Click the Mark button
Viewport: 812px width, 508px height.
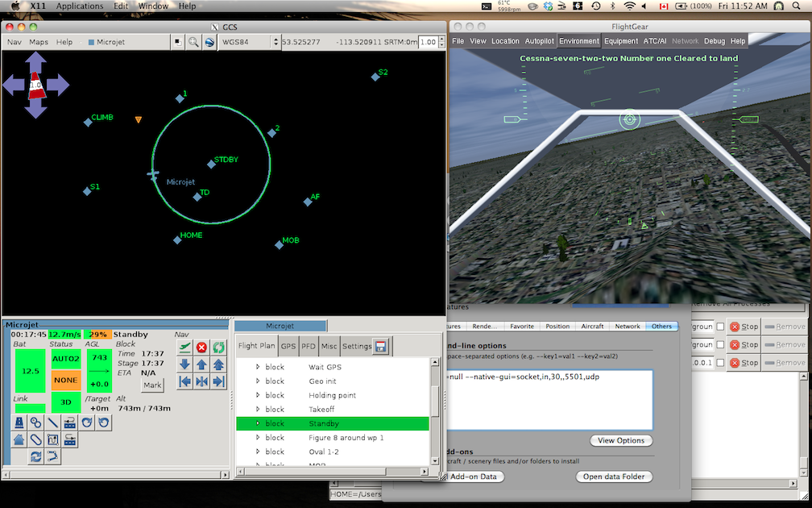[152, 385]
